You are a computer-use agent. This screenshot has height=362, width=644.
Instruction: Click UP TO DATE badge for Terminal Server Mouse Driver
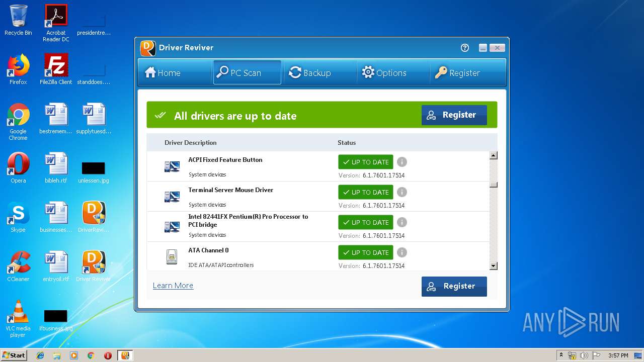click(x=366, y=192)
